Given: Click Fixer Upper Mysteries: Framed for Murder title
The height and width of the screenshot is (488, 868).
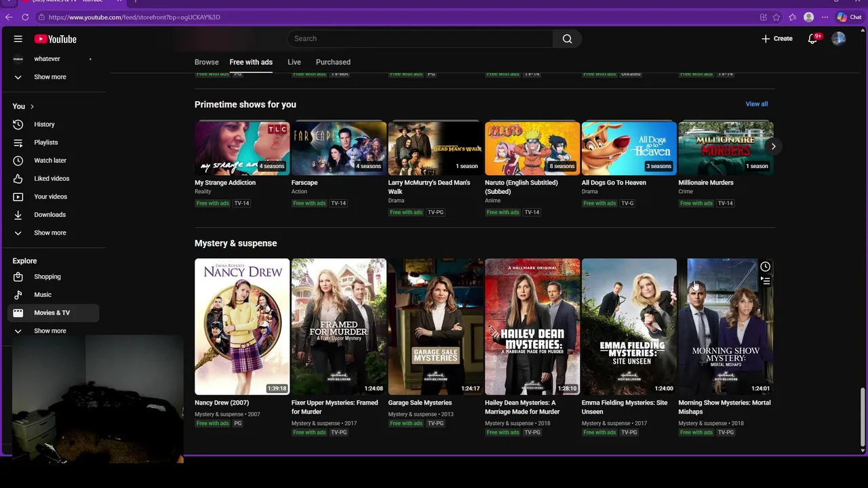Looking at the screenshot, I should click(335, 407).
